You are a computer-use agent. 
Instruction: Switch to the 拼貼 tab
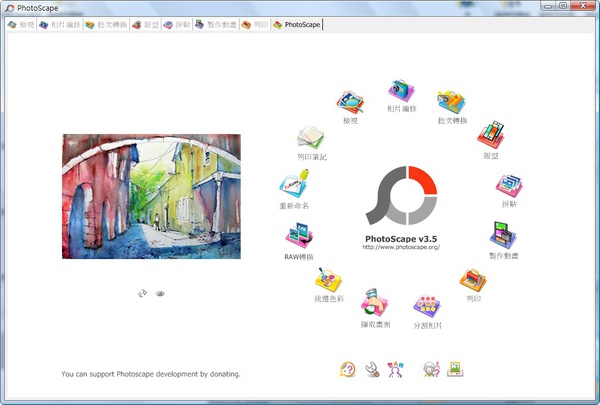point(177,25)
